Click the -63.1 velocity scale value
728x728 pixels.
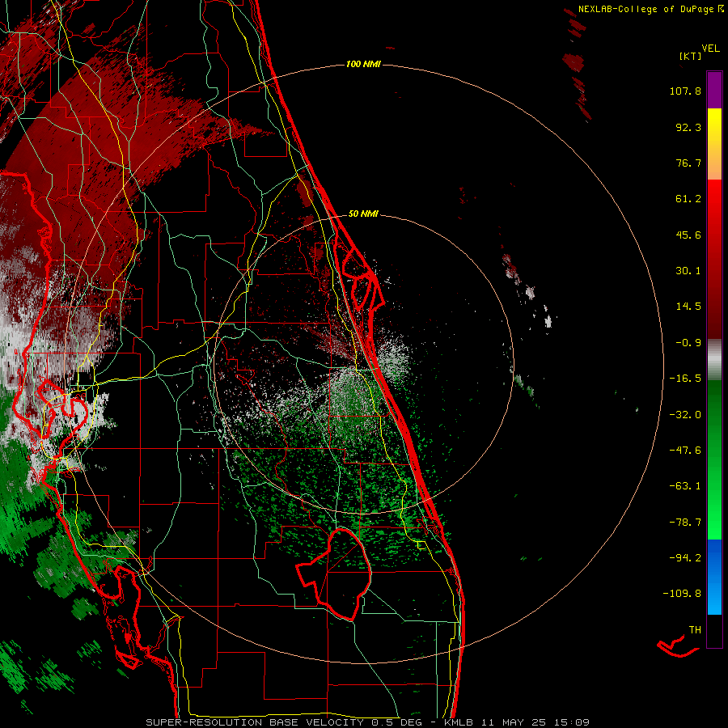[x=685, y=486]
